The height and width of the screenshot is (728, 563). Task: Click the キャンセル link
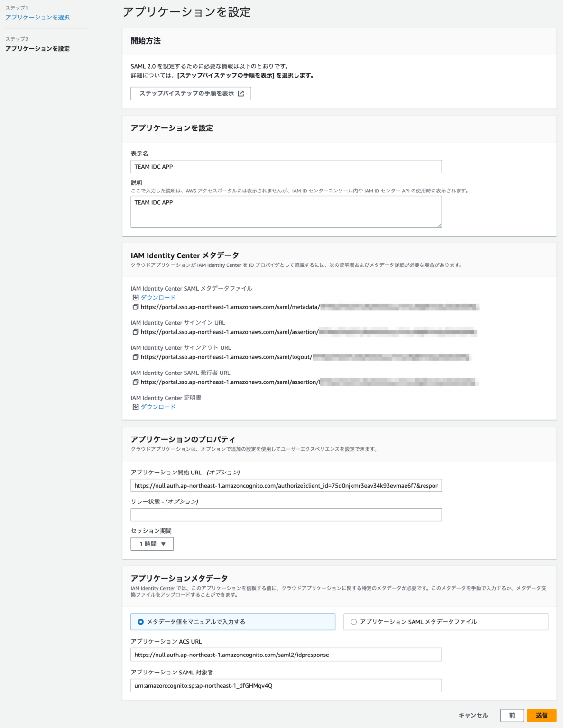473,715
